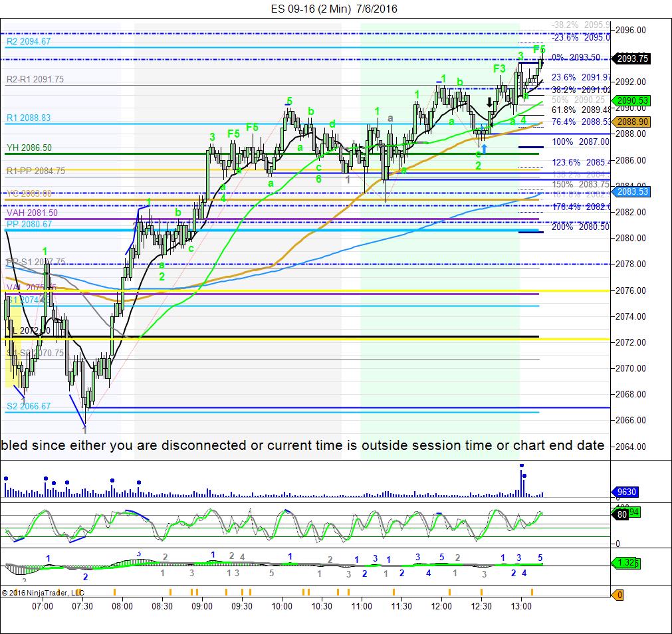Select the orange 2088.90 price marker
672x634 pixels.
[631, 122]
